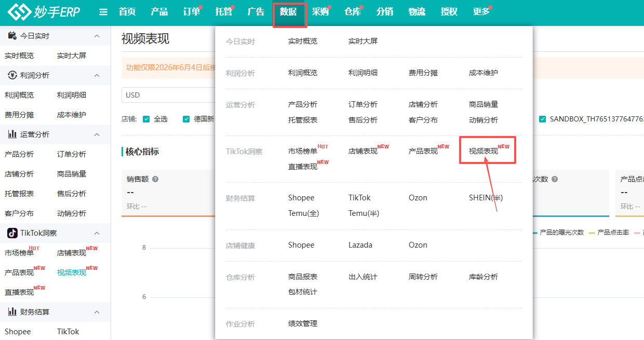Click the help icon beside 次数 metric

(555, 179)
